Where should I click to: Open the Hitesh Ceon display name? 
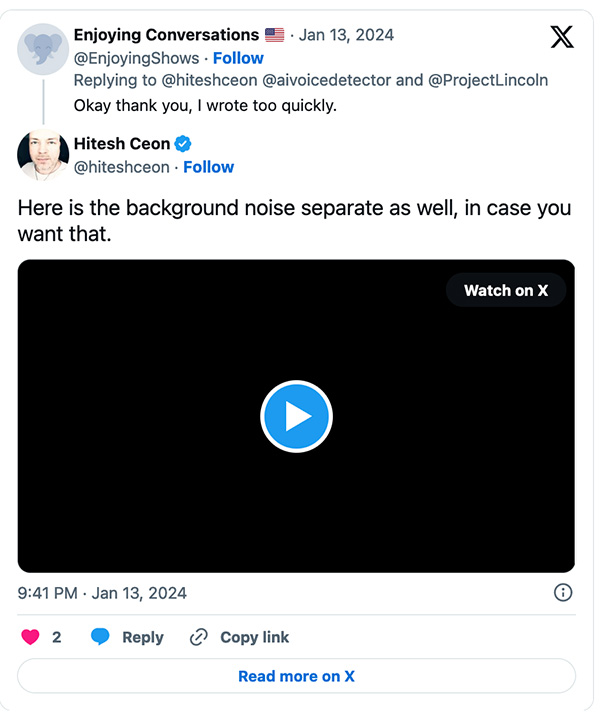click(x=122, y=144)
